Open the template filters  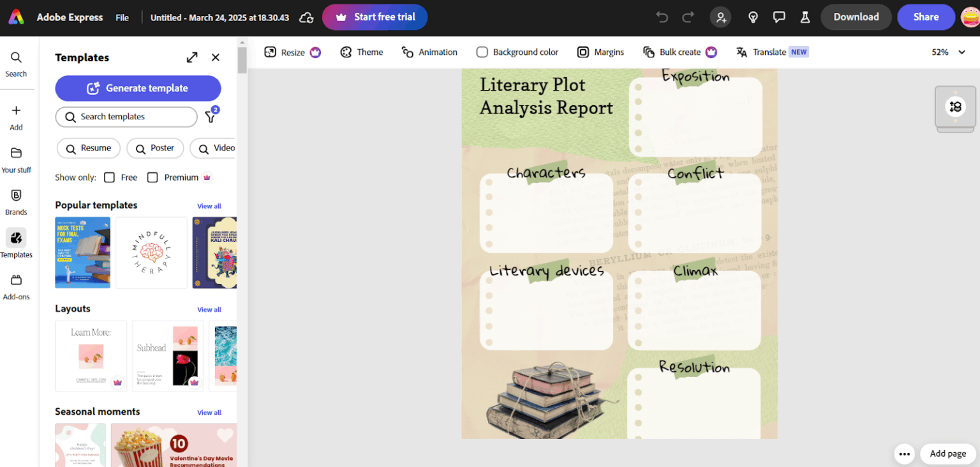coord(211,117)
